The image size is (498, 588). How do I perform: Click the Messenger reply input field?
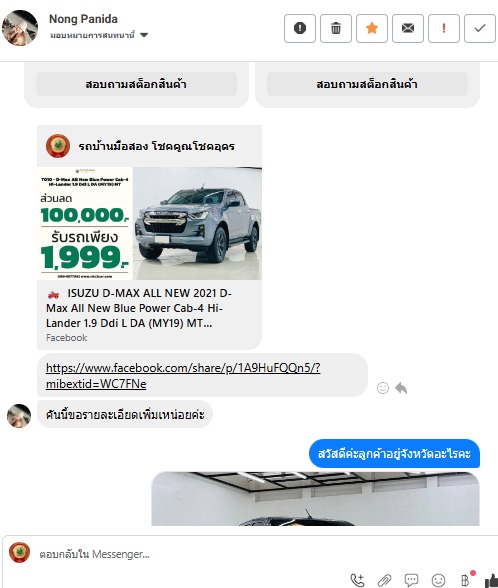pos(262,554)
